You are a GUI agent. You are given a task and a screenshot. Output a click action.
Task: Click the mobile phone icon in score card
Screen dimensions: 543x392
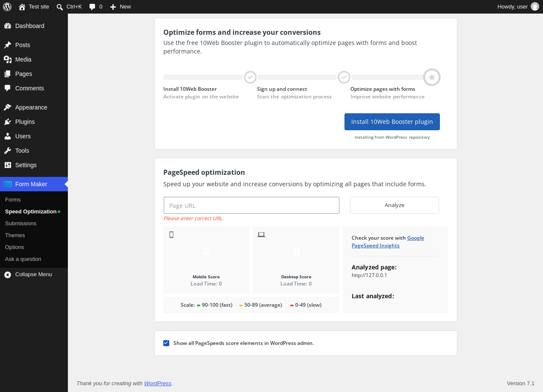(171, 235)
